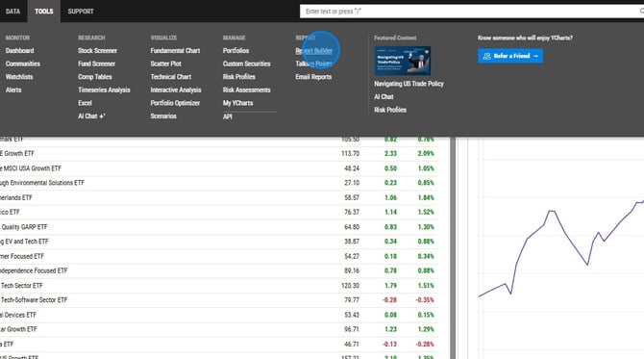Click the Refer a Friend button
The width and height of the screenshot is (644, 359).
(510, 56)
